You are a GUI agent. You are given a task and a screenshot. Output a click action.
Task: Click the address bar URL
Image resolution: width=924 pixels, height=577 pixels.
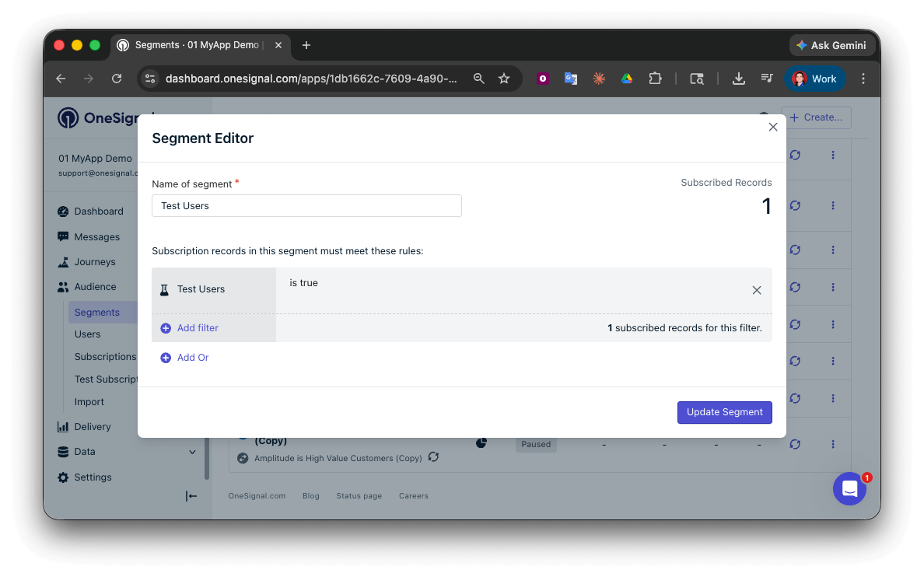310,79
